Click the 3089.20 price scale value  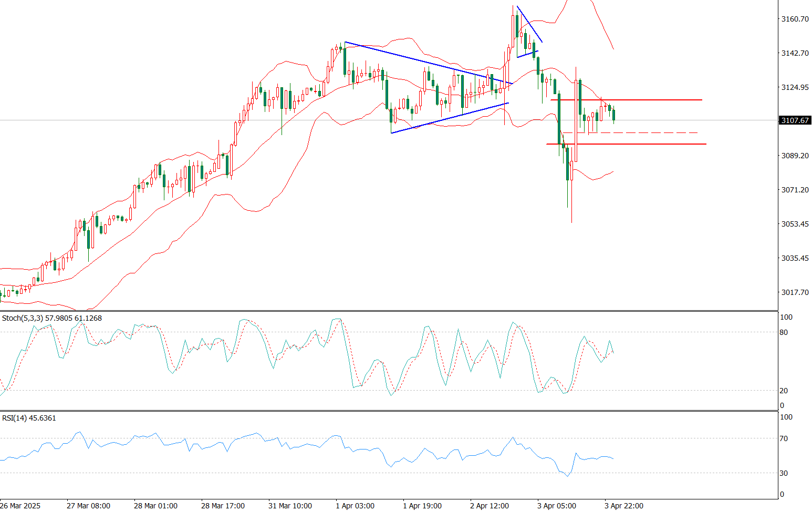[x=795, y=156]
